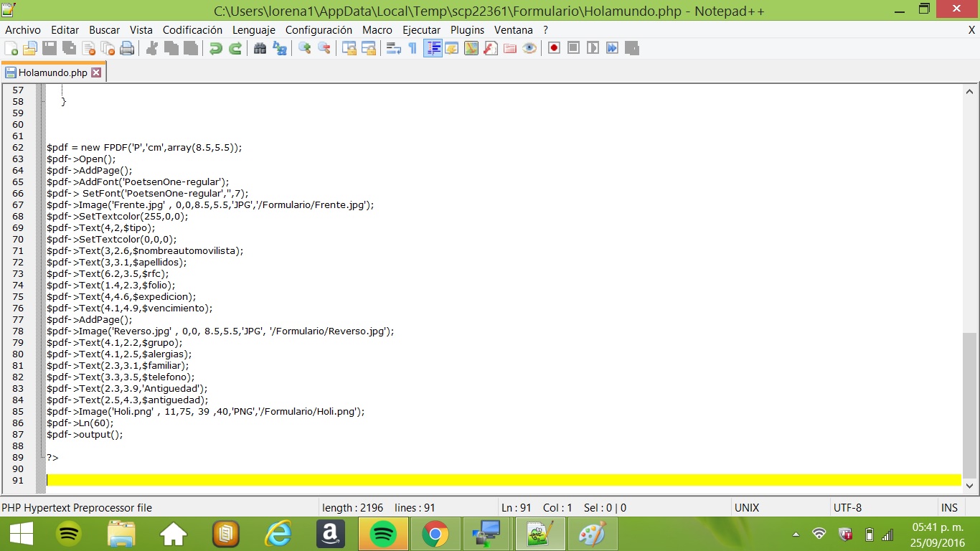Open Find and Replace from toolbar
Viewport: 980px width, 551px height.
(280, 48)
